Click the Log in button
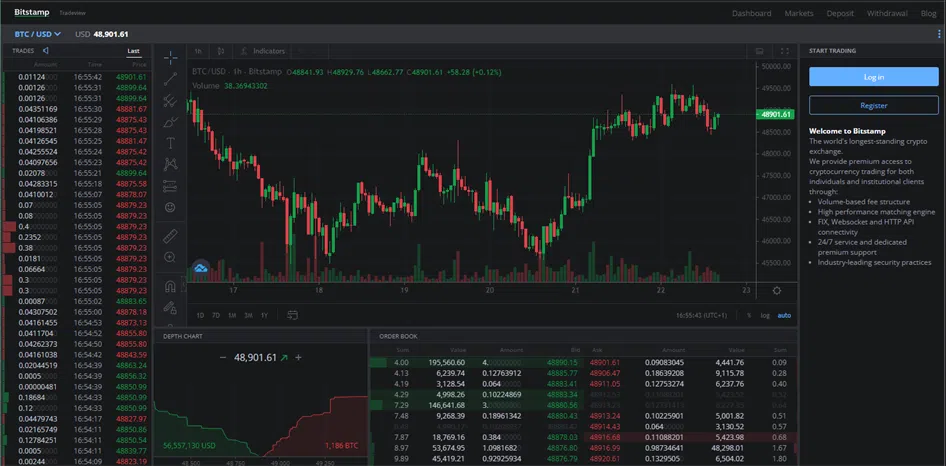Image resolution: width=946 pixels, height=466 pixels. click(874, 77)
